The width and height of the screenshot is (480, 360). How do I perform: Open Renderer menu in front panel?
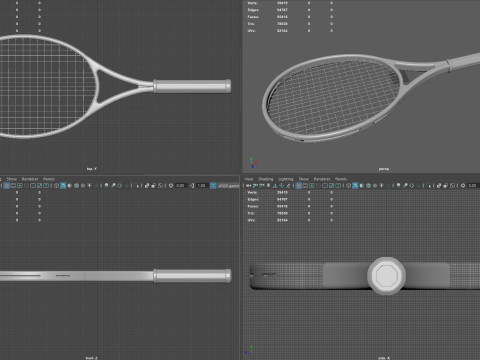[x=30, y=179]
